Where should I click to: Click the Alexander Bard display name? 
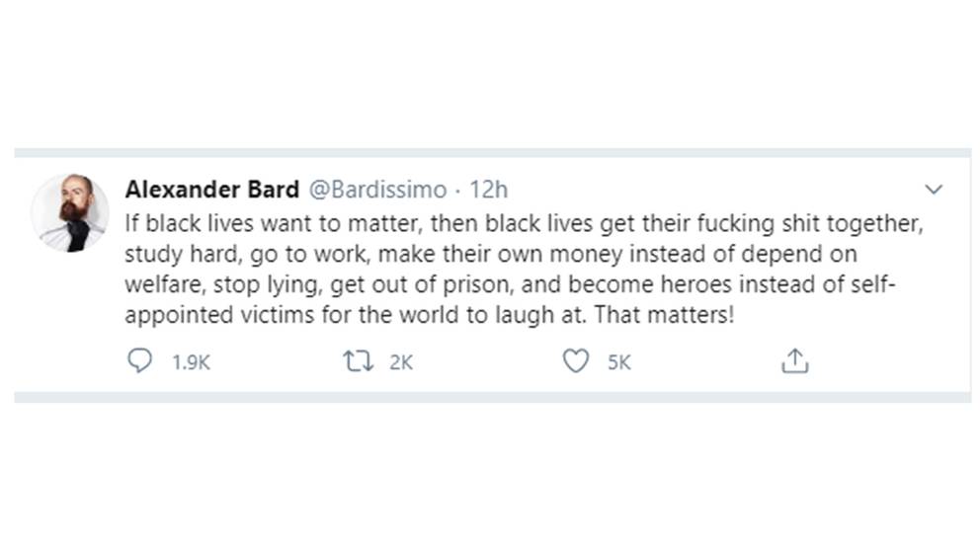tap(211, 190)
